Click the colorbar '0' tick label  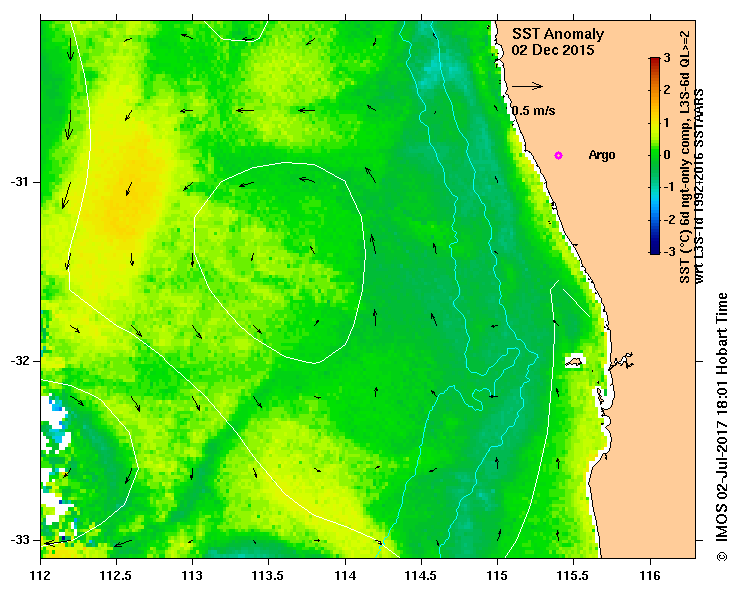click(x=666, y=155)
